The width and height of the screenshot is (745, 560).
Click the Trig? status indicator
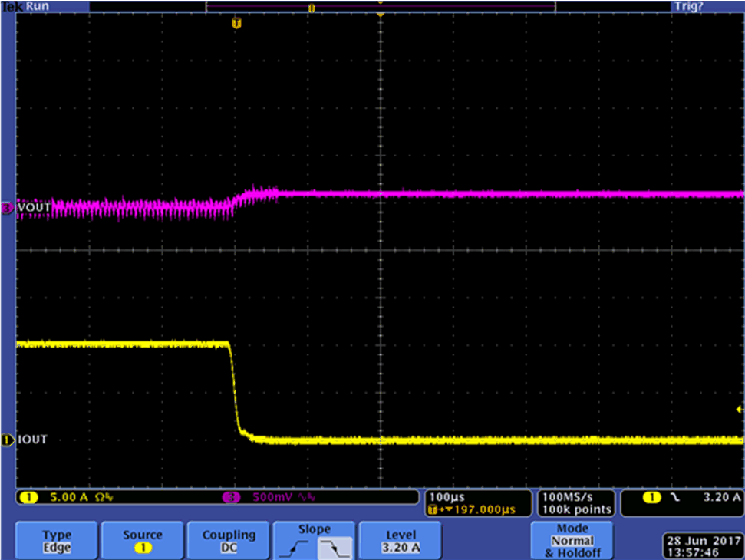click(x=688, y=6)
